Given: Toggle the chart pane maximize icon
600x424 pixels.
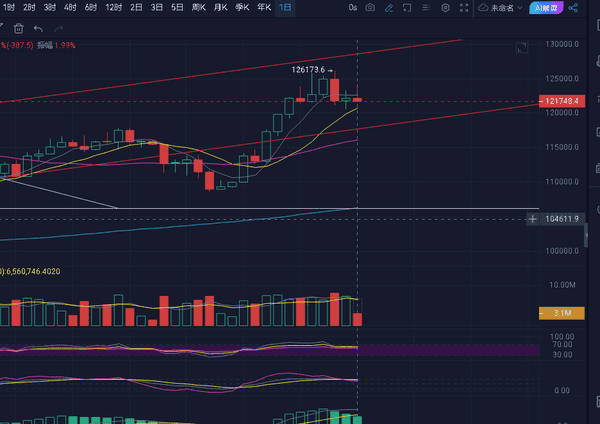Looking at the screenshot, I should 520,47.
